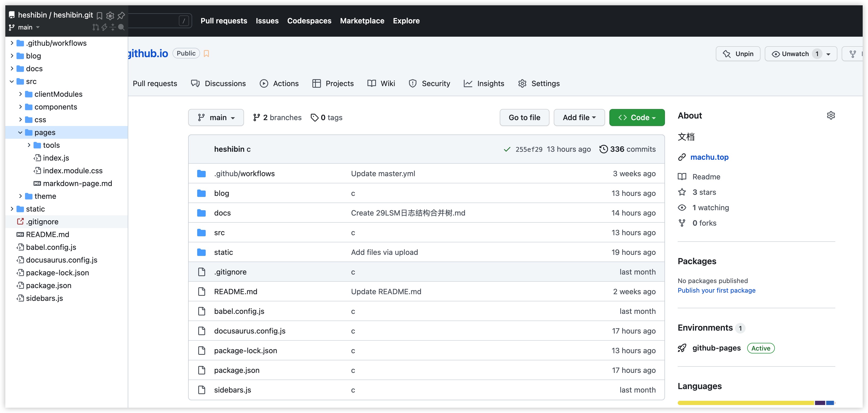Expand the Add file dropdown
Screen dimensions: 868x413
pos(579,117)
